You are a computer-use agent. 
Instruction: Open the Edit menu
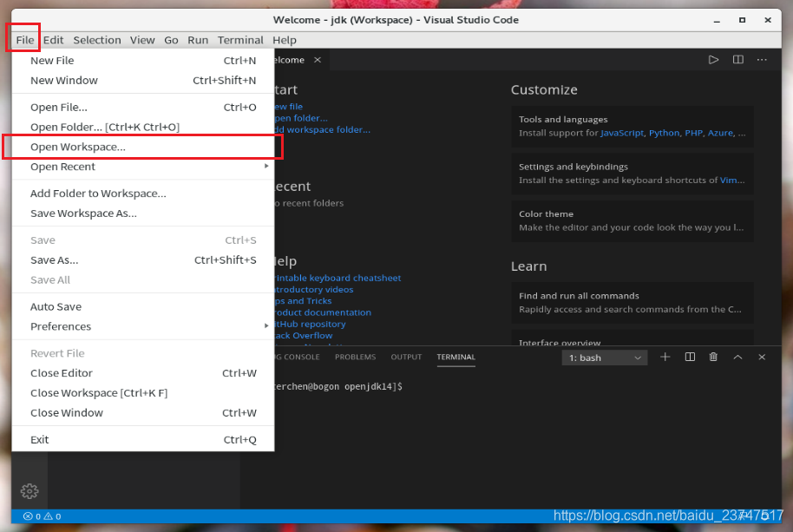(53, 40)
